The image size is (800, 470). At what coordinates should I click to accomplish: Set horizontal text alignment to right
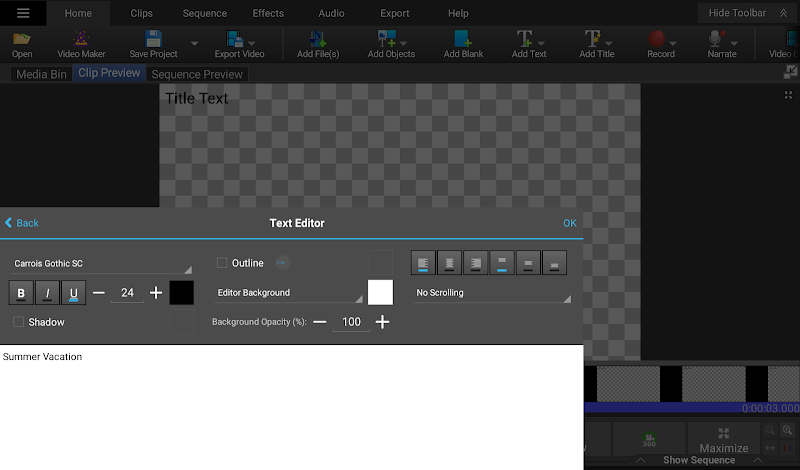pyautogui.click(x=476, y=263)
